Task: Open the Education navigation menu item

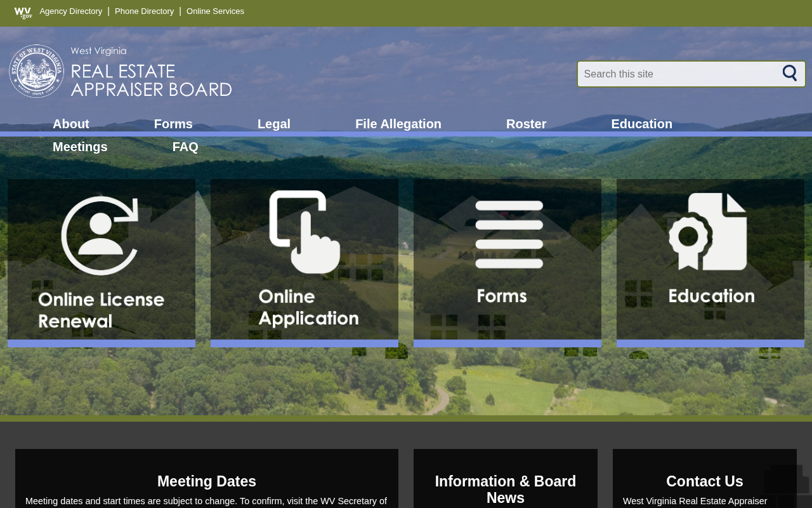Action: tap(642, 124)
